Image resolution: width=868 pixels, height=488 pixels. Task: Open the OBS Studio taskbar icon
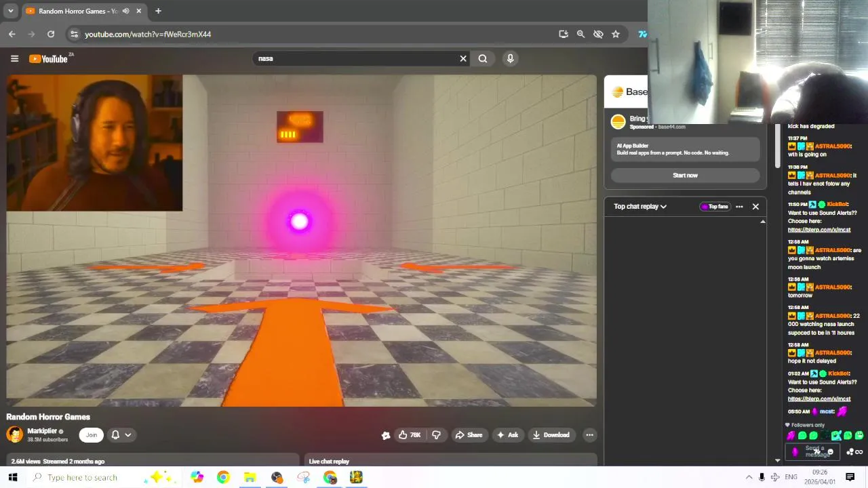[x=276, y=477]
